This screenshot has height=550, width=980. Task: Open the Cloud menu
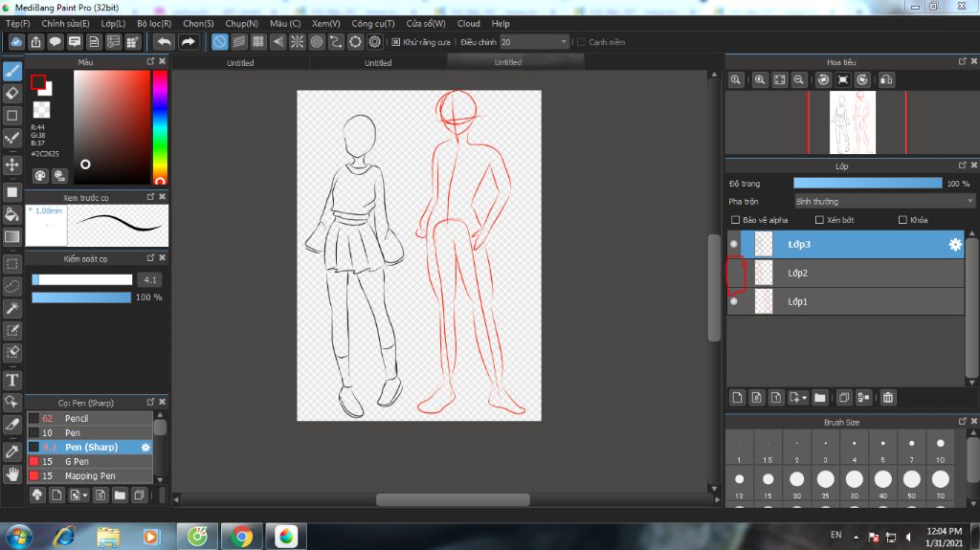pos(469,23)
